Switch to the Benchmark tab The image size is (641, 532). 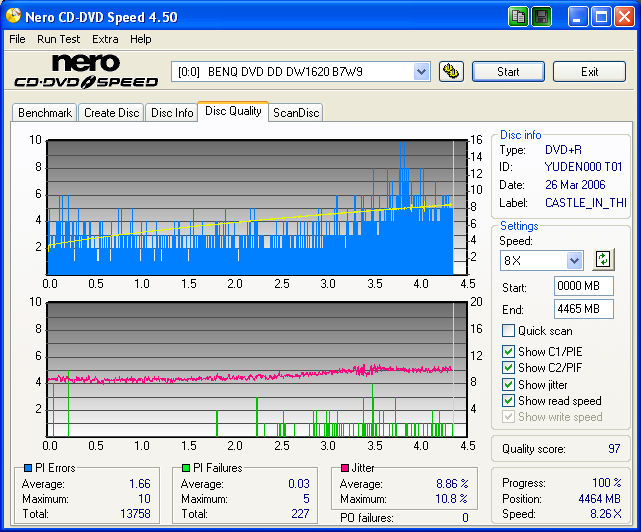pos(45,113)
